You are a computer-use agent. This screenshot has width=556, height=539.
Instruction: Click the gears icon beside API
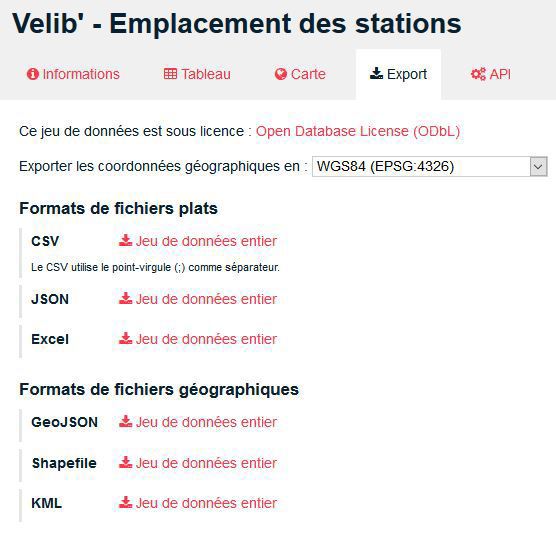point(478,74)
